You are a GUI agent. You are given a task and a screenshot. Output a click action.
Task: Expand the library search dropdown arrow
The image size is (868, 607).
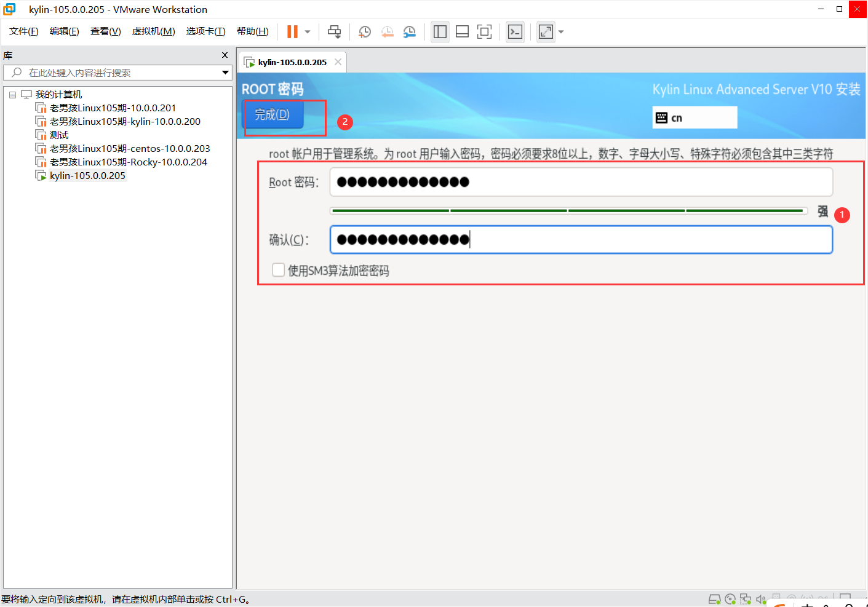pos(225,73)
